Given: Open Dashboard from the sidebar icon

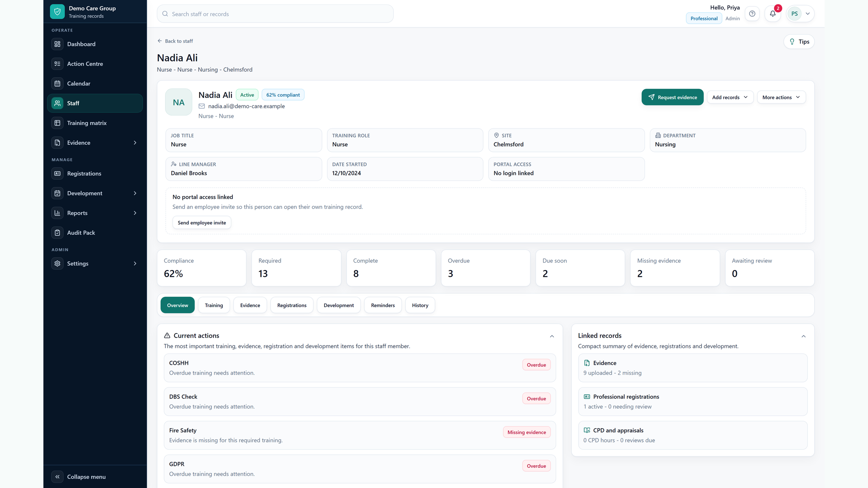Looking at the screenshot, I should pos(57,44).
